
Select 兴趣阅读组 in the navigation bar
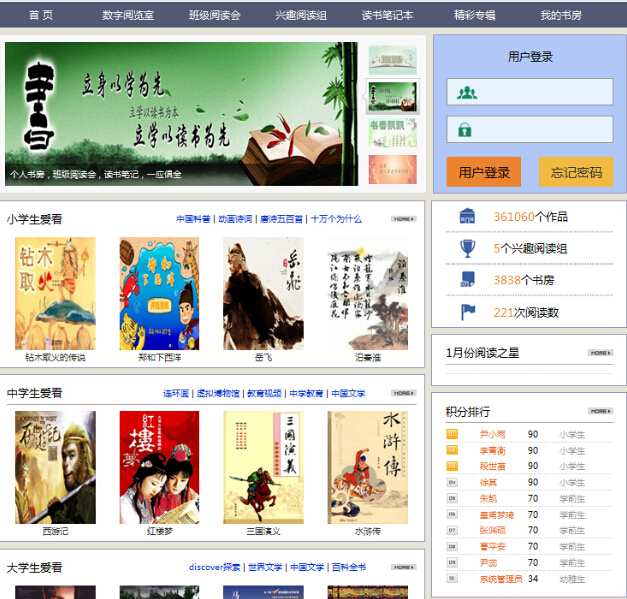[301, 15]
